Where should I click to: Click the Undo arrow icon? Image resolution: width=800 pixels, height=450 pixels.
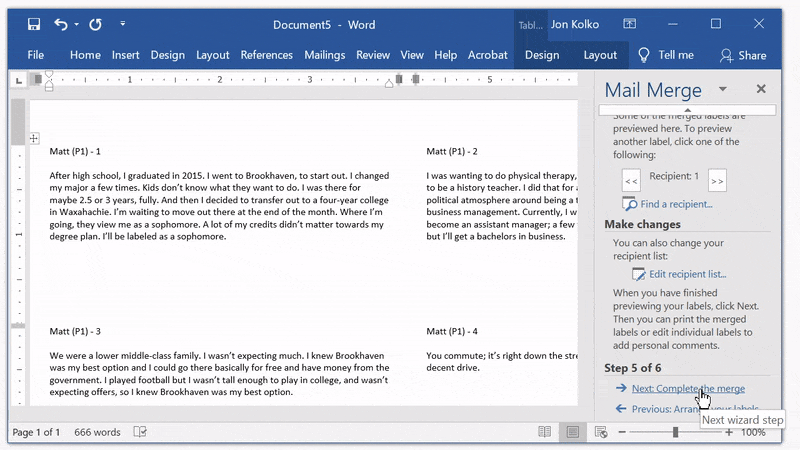tap(61, 24)
